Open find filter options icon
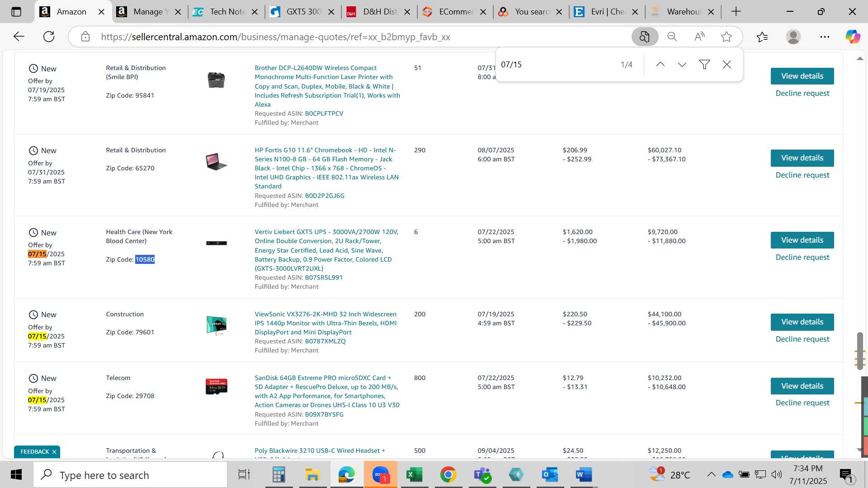The width and height of the screenshot is (868, 488). coord(704,65)
